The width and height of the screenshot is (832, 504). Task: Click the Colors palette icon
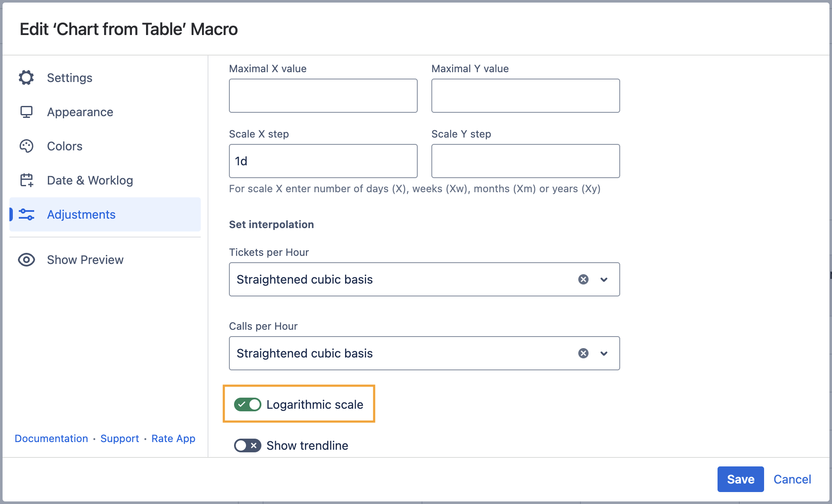(x=26, y=146)
